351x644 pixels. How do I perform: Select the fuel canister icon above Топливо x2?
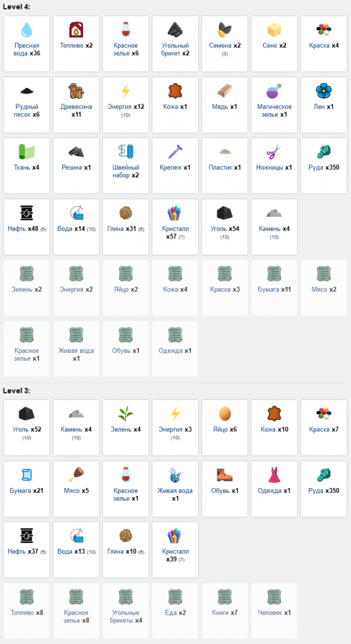coord(76,30)
